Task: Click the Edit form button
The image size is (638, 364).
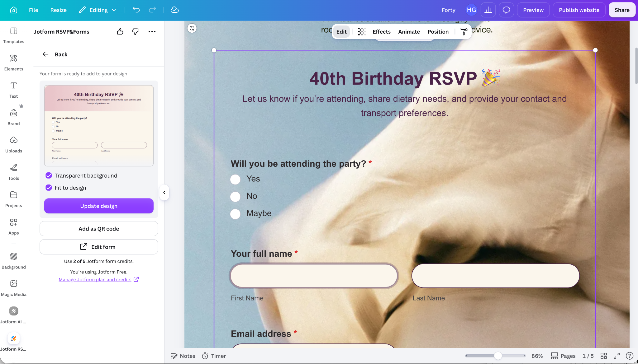Action: tap(99, 247)
